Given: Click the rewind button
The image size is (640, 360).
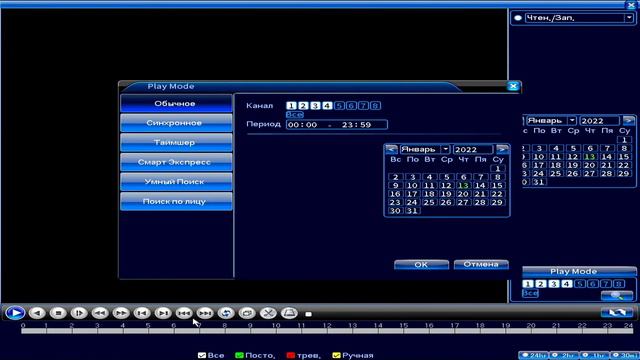Looking at the screenshot, I should (x=100, y=313).
